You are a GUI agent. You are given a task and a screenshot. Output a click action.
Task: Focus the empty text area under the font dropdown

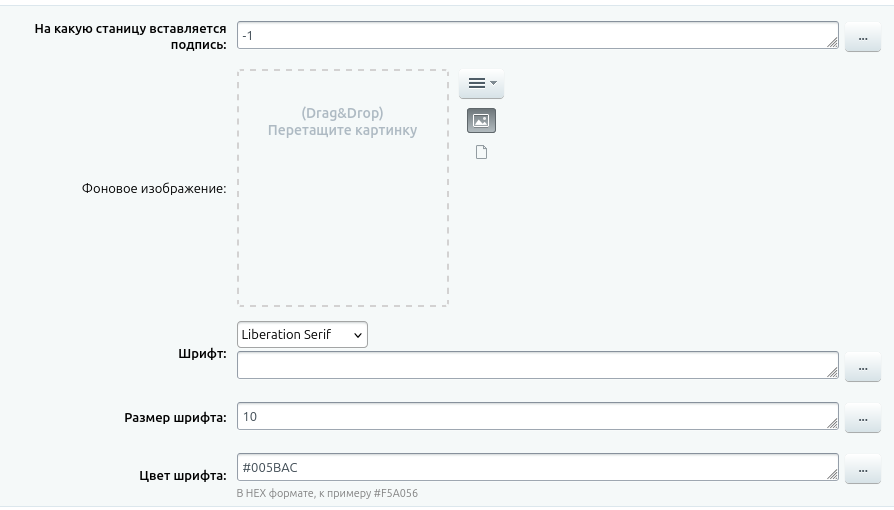tap(537, 366)
